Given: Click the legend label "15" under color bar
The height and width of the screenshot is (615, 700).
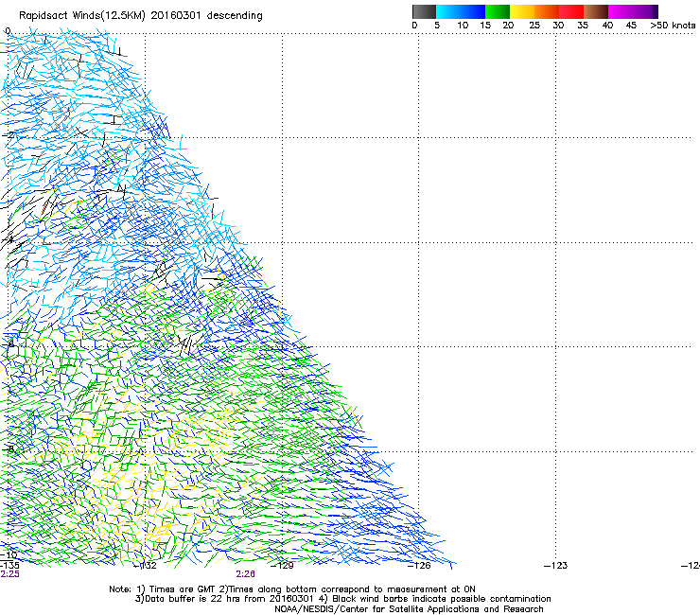Looking at the screenshot, I should (485, 26).
